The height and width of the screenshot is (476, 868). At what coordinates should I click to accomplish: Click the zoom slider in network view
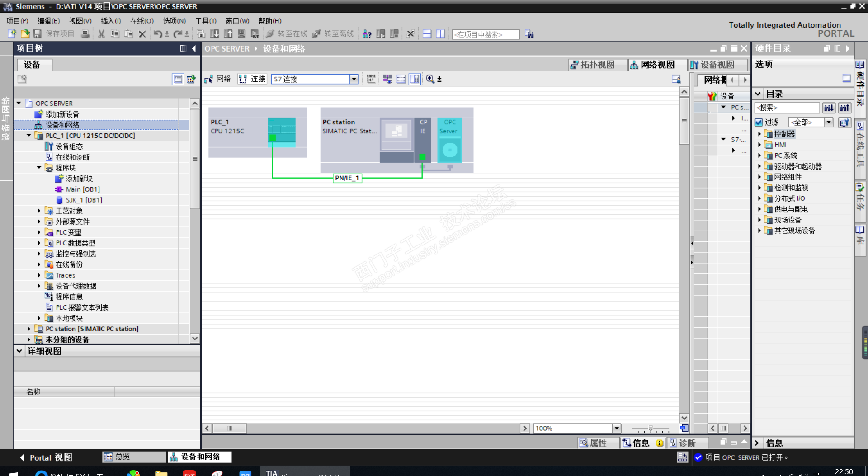point(650,428)
